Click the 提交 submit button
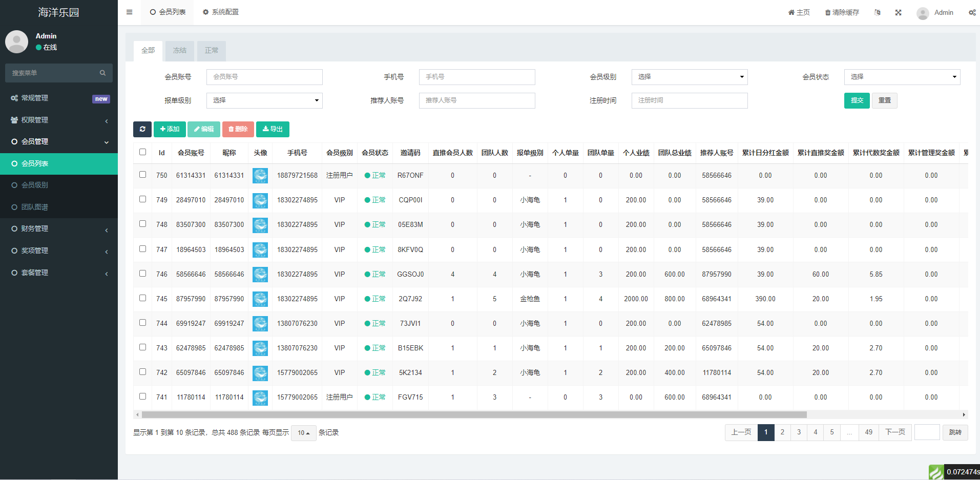This screenshot has width=980, height=480. pos(856,100)
